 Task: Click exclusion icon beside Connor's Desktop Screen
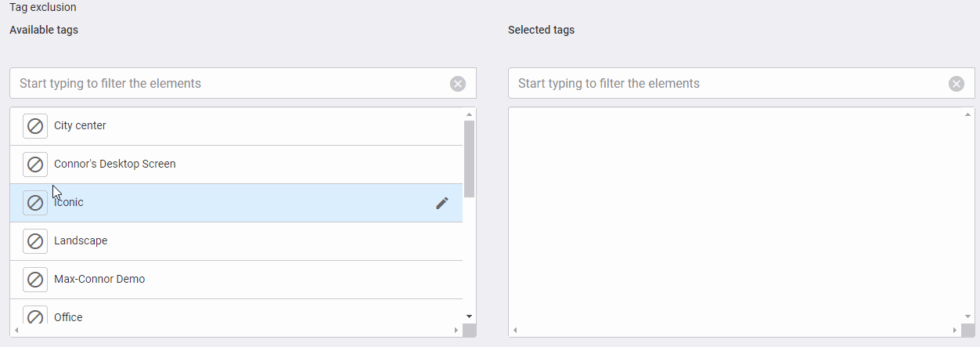pyautogui.click(x=35, y=164)
